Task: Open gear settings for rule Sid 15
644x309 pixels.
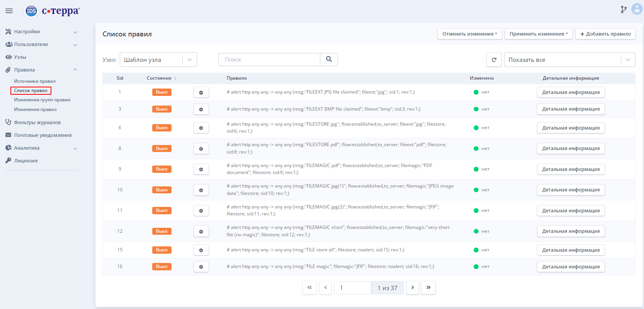Action: click(201, 250)
